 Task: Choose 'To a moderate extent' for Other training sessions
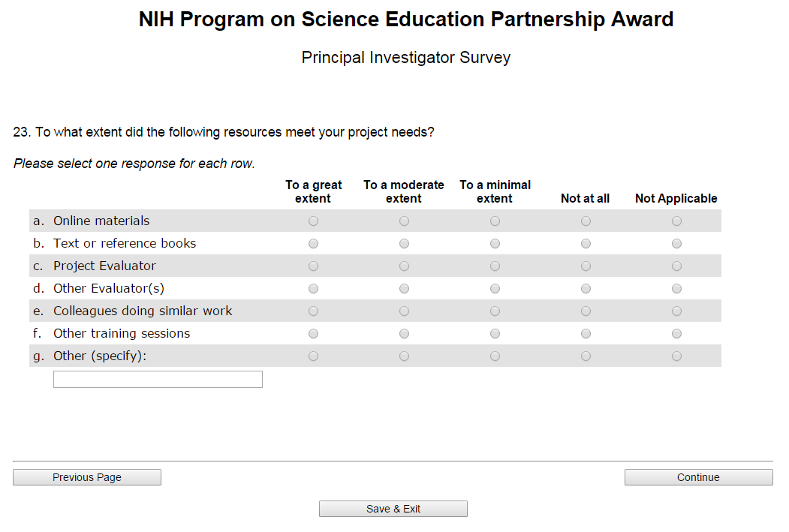(404, 334)
